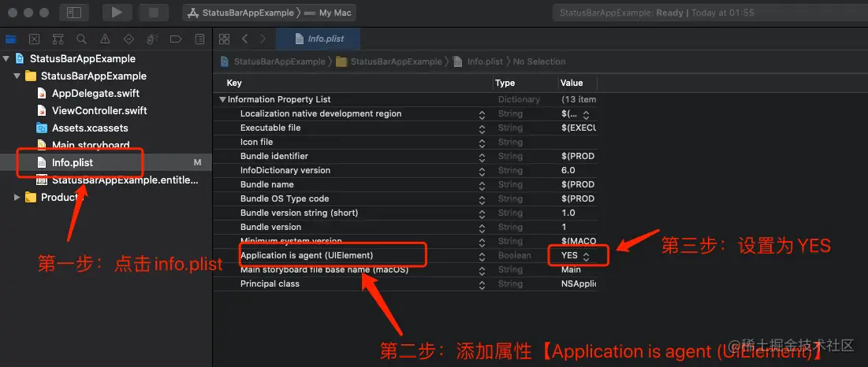868x367 pixels.
Task: Toggle the navigator sidebar visibility button
Action: pos(73,13)
